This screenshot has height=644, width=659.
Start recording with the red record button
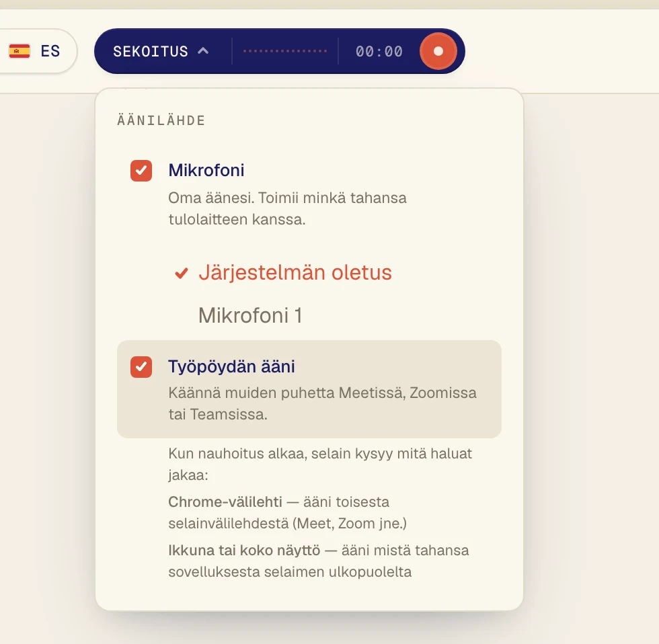pyautogui.click(x=438, y=51)
